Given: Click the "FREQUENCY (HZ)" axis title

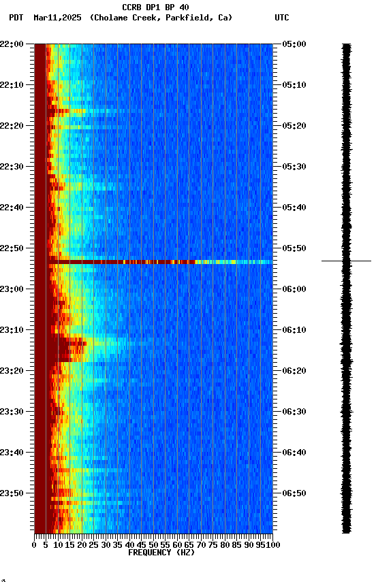Looking at the screenshot, I should point(161,553).
